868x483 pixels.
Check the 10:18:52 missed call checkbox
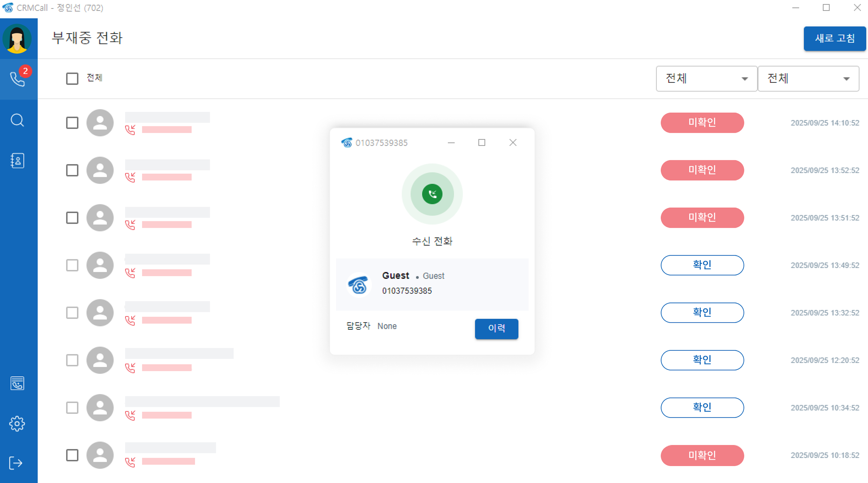click(72, 455)
